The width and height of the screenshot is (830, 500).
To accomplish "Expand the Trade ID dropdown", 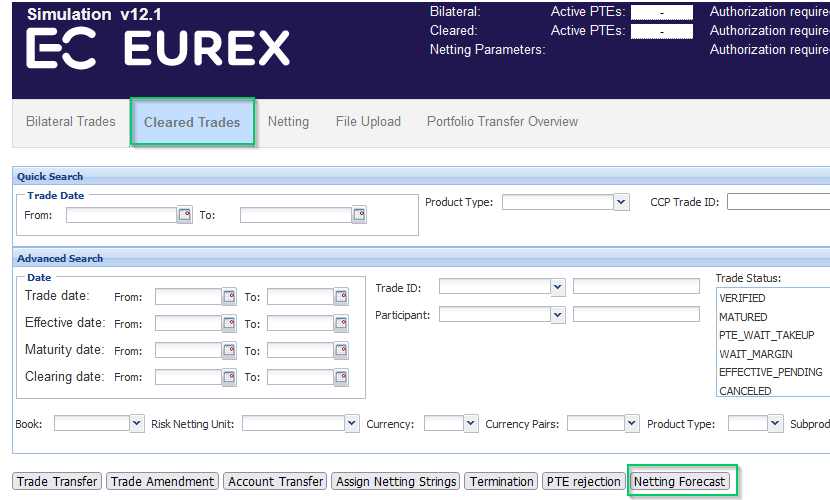I will click(558, 287).
